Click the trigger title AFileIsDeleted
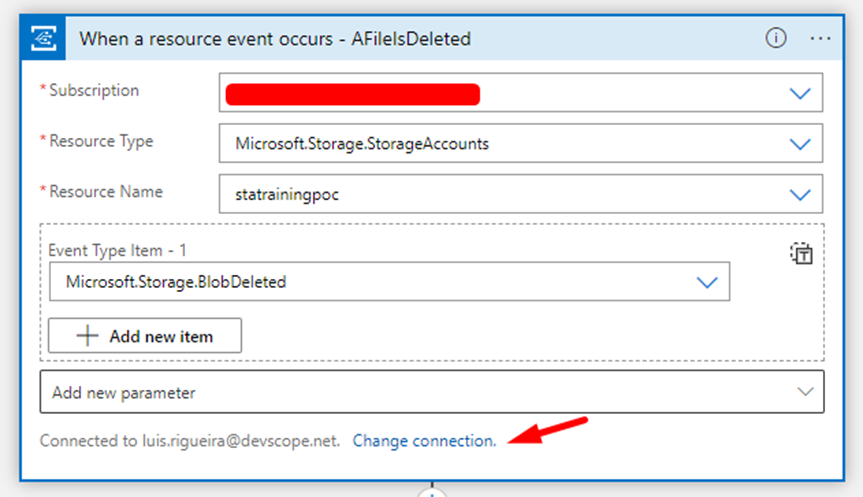Image resolution: width=863 pixels, height=497 pixels. 275,39
